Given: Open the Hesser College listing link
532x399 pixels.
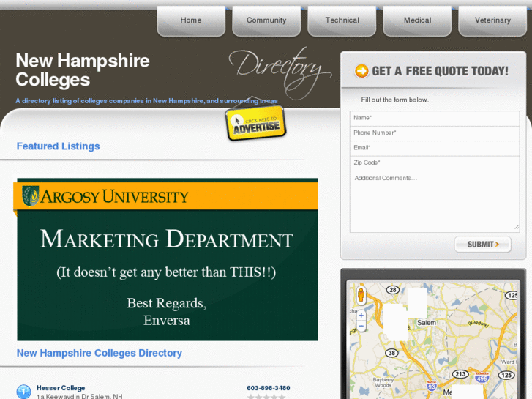Looking at the screenshot, I should [61, 388].
